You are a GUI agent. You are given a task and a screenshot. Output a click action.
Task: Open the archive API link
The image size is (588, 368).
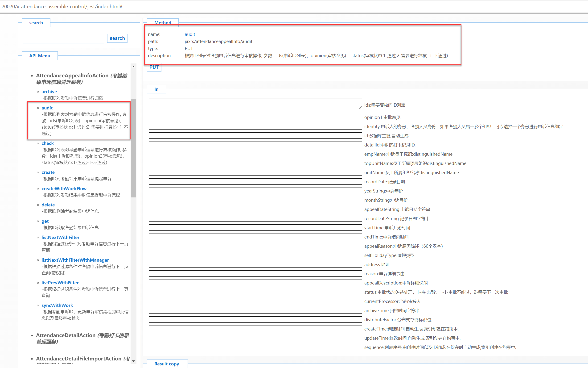49,92
